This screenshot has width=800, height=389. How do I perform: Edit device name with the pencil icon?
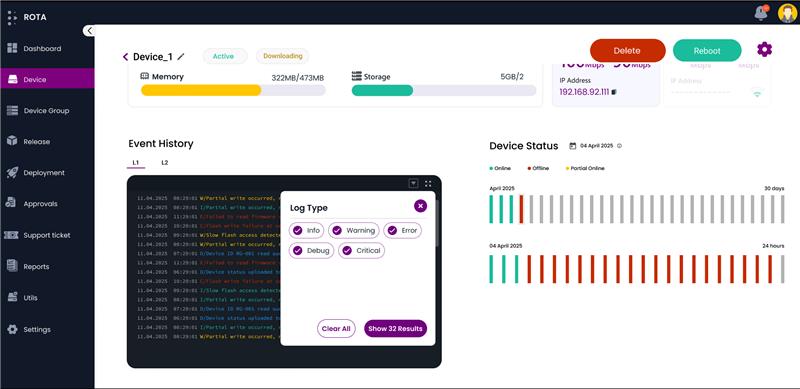coord(181,57)
